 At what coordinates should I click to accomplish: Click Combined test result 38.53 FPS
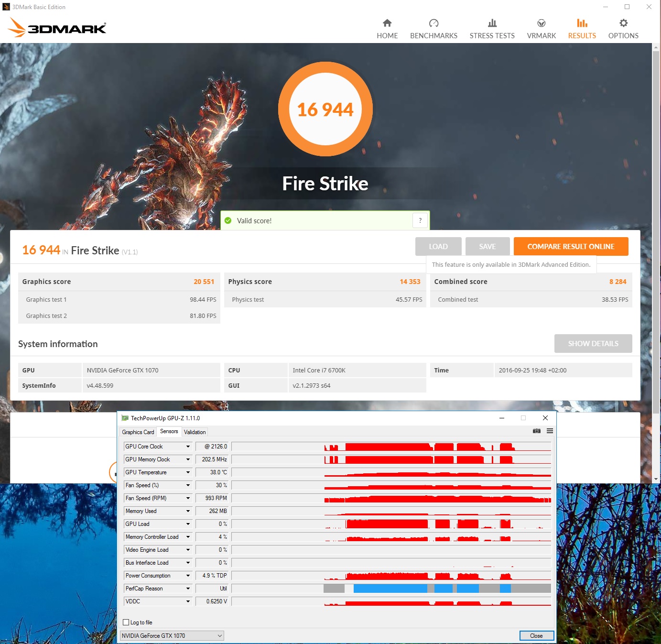(615, 299)
